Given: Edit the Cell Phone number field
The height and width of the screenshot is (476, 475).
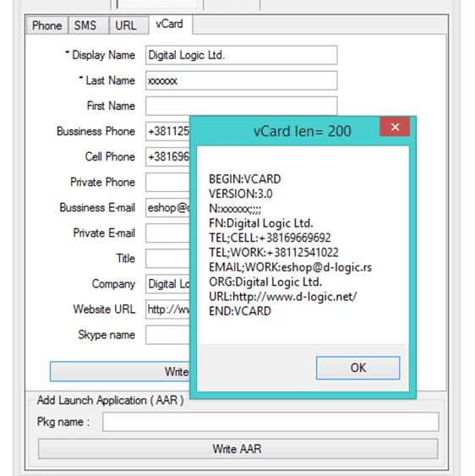Looking at the screenshot, I should (168, 157).
